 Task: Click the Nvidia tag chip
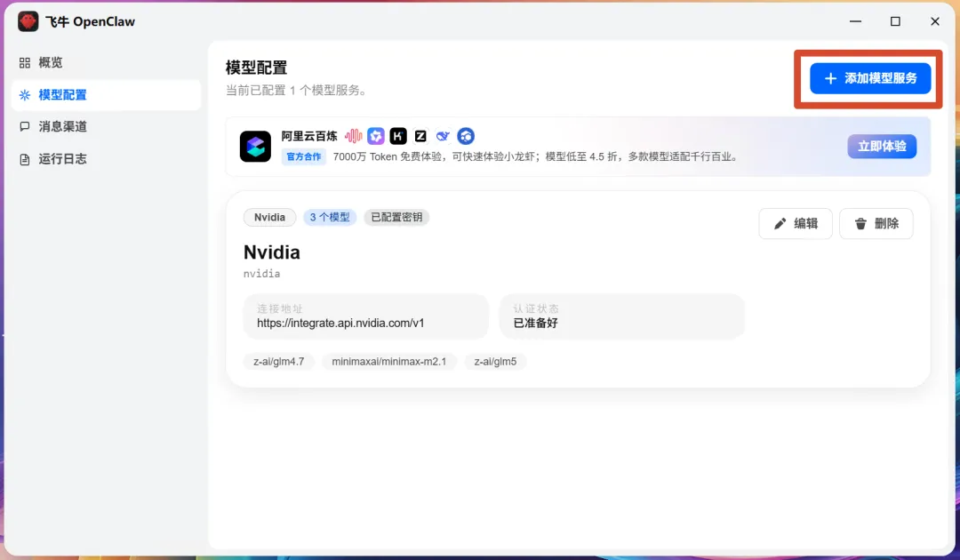(x=269, y=217)
